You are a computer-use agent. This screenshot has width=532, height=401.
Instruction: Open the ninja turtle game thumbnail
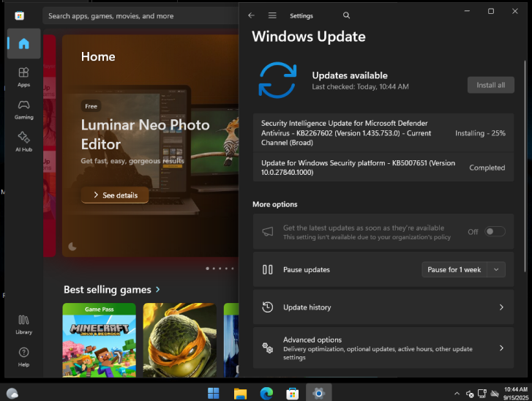(179, 340)
